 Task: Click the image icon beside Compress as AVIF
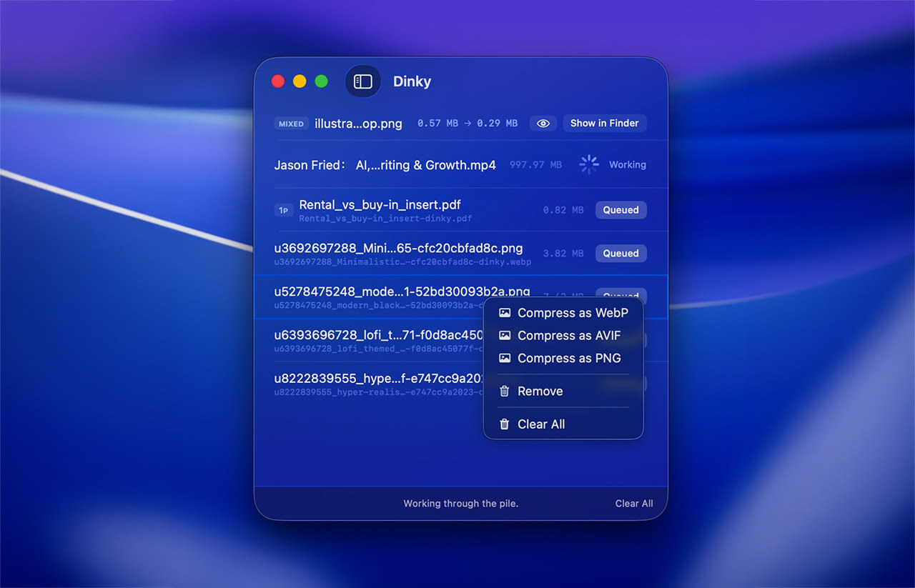click(x=505, y=335)
